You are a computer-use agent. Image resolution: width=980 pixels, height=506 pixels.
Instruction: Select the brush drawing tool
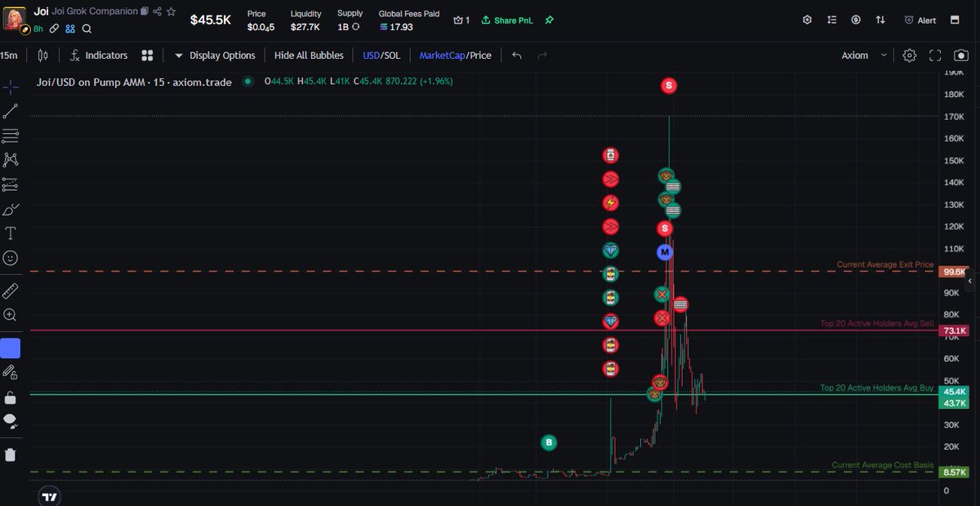[11, 209]
